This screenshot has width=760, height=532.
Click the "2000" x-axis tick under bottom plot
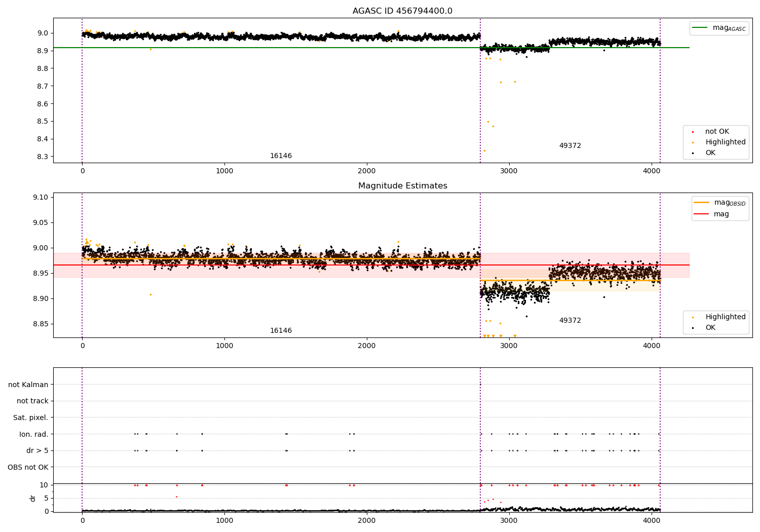point(367,520)
